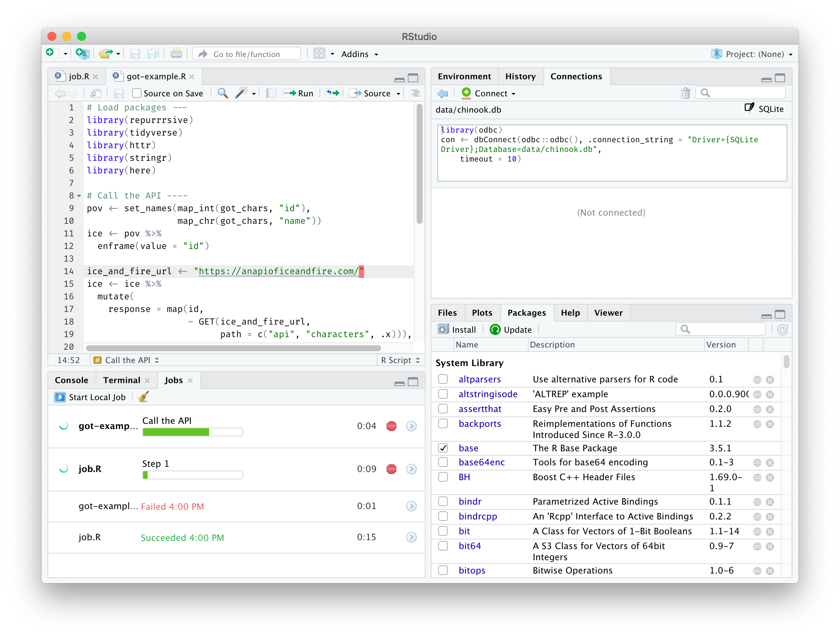Click the document outline icon in editor

[x=416, y=93]
